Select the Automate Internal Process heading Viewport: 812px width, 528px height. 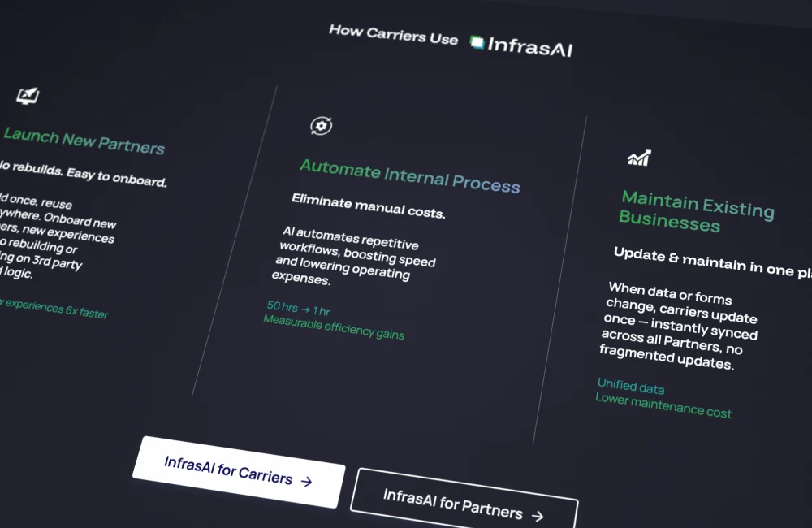click(409, 175)
